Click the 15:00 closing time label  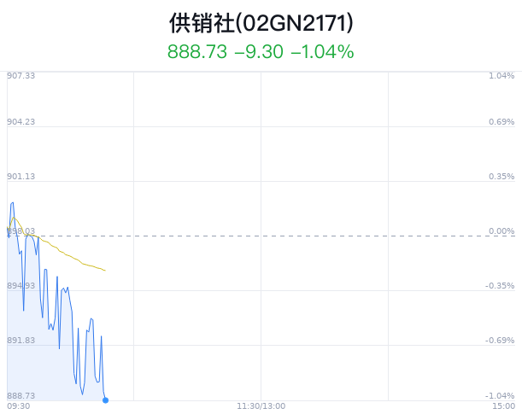click(x=504, y=406)
